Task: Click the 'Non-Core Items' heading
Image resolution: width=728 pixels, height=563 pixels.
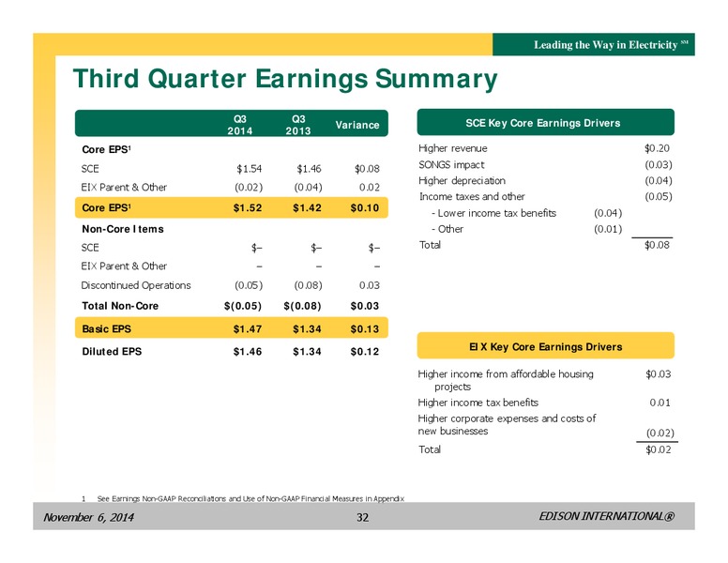Action: pos(123,229)
